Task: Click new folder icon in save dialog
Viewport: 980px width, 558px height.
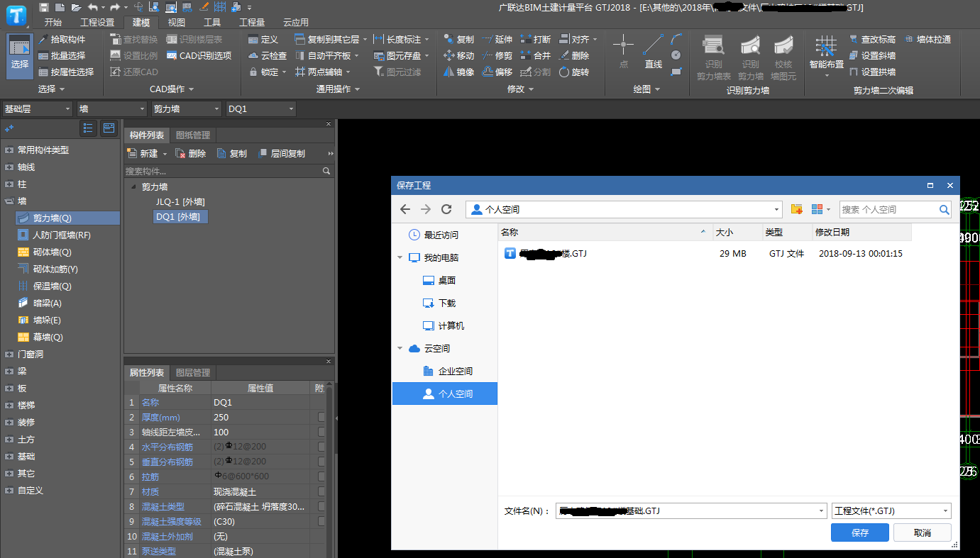Action: (x=797, y=209)
